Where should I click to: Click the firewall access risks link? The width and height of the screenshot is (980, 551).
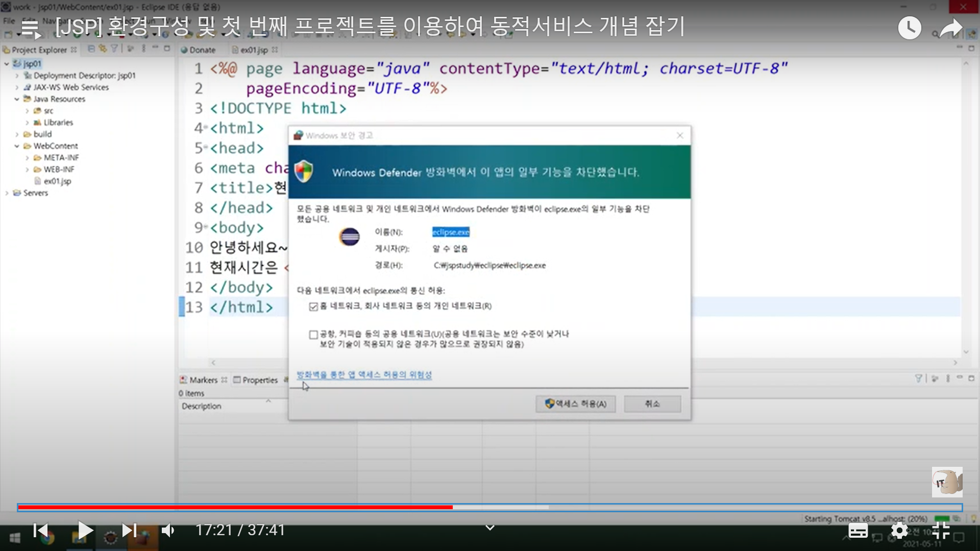[x=364, y=375]
